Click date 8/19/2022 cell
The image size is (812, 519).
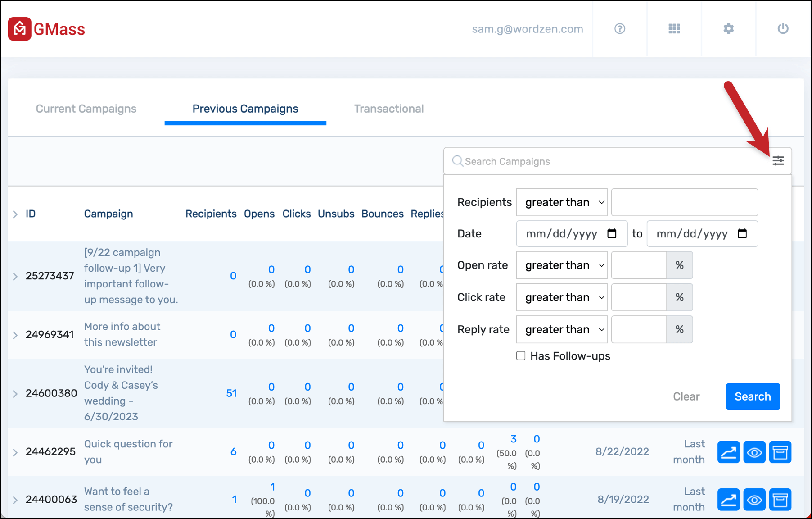tap(623, 499)
